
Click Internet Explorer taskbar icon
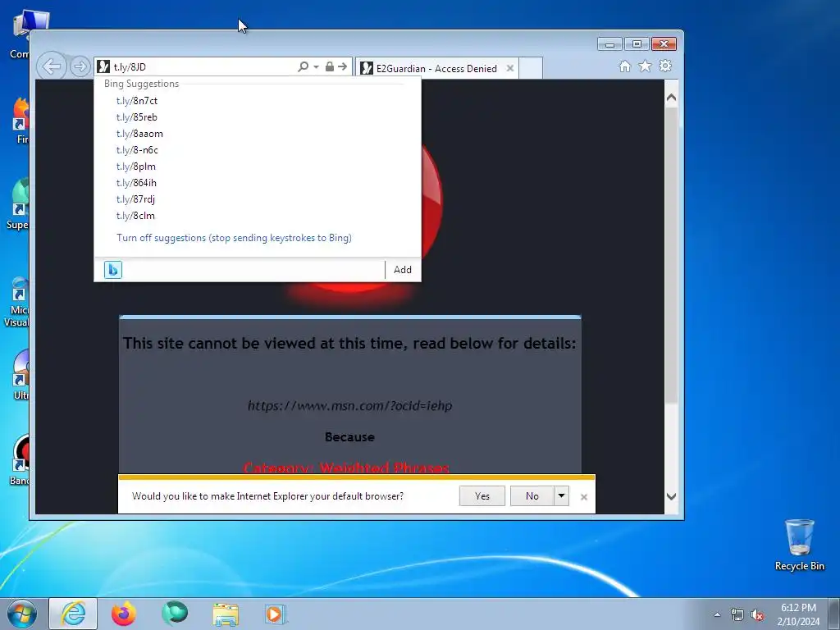click(x=73, y=614)
